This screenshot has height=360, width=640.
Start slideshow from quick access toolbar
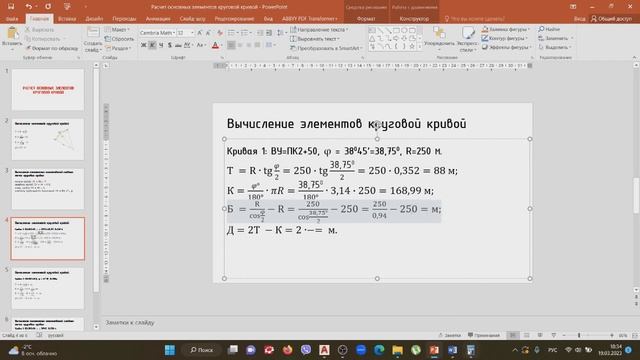point(67,7)
